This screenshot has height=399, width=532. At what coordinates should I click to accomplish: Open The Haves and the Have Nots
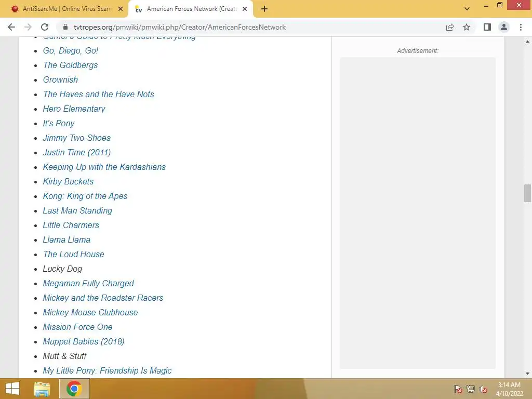[x=98, y=95]
